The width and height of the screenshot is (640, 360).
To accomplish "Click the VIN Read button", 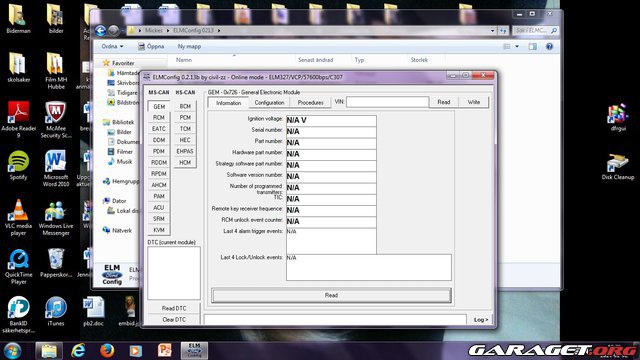I will click(444, 102).
